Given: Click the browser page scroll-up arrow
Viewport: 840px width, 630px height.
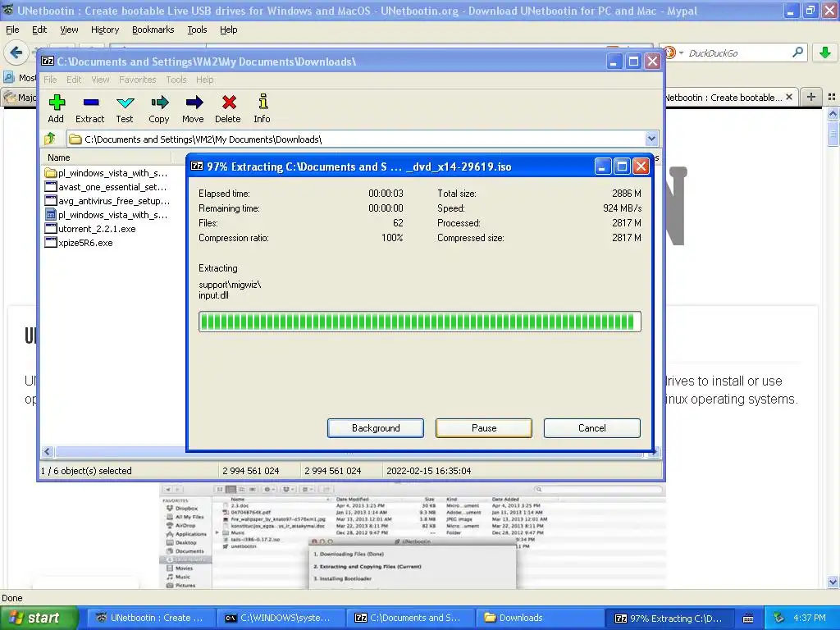Looking at the screenshot, I should pos(833,113).
